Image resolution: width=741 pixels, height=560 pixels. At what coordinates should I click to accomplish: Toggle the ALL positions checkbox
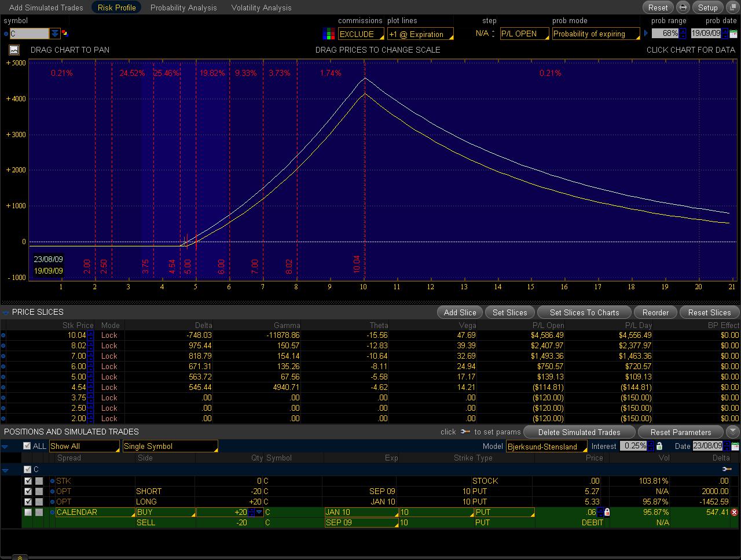pos(27,446)
